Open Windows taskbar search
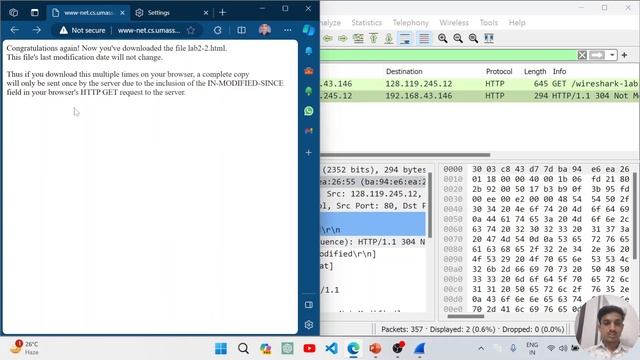 [x=243, y=349]
